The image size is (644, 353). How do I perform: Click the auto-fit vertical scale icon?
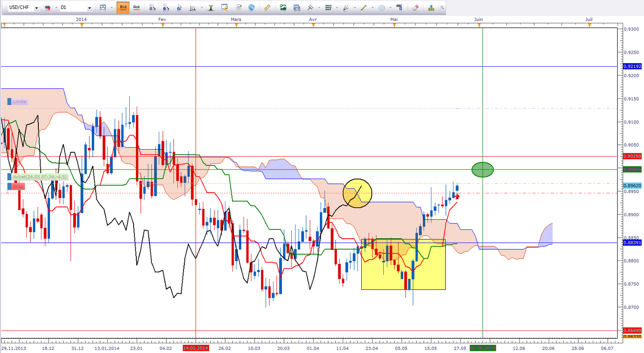click(211, 8)
